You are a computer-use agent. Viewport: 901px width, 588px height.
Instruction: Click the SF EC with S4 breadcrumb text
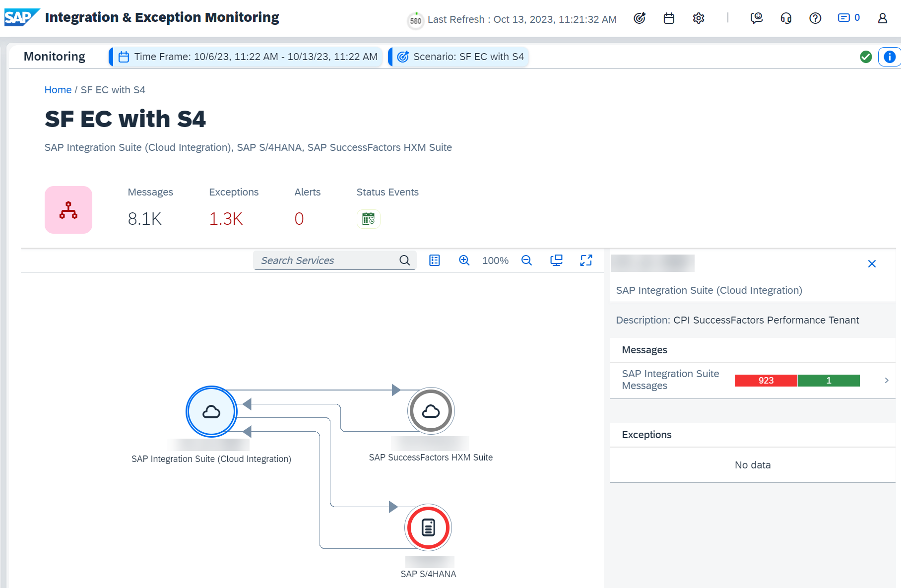click(113, 90)
